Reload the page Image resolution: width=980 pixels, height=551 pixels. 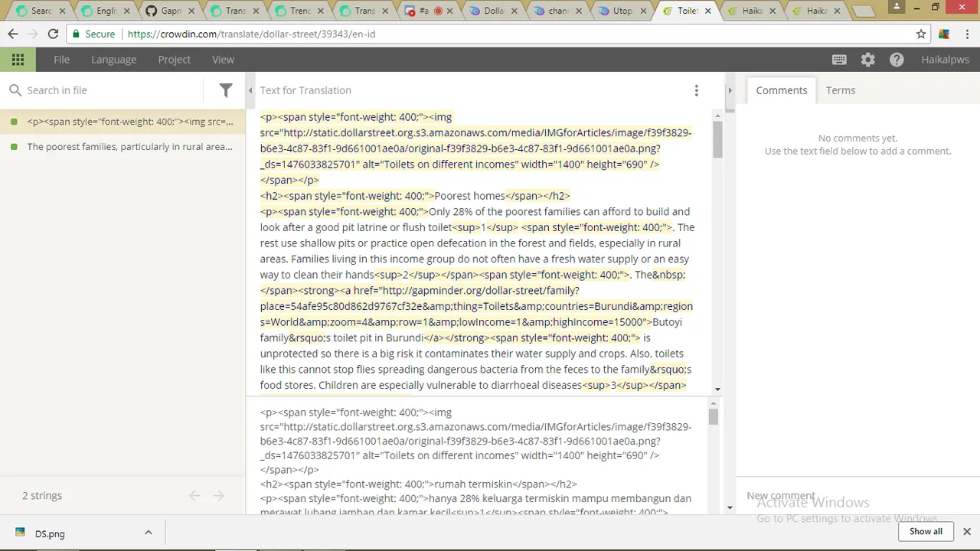pyautogui.click(x=53, y=34)
